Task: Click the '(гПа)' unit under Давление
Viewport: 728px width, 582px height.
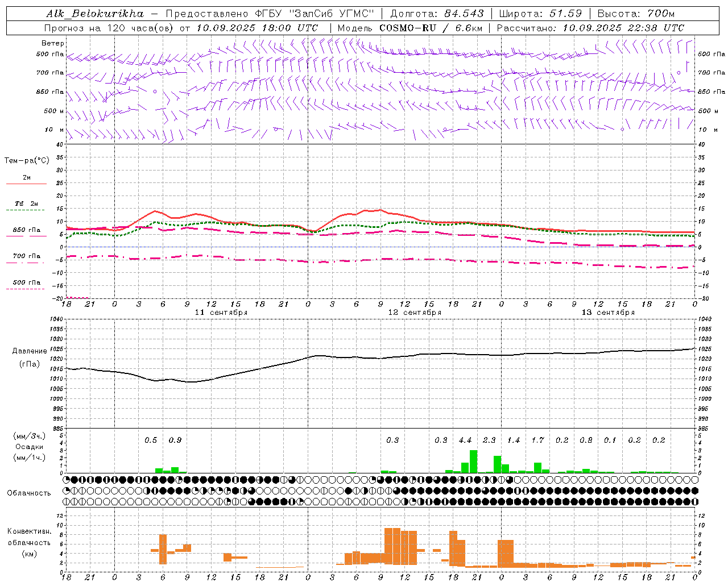Action: click(x=30, y=364)
